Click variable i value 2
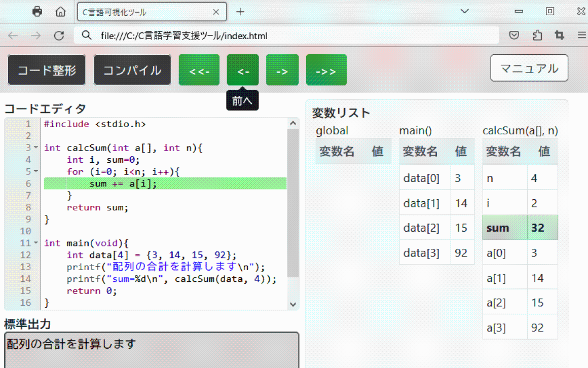 click(x=542, y=203)
